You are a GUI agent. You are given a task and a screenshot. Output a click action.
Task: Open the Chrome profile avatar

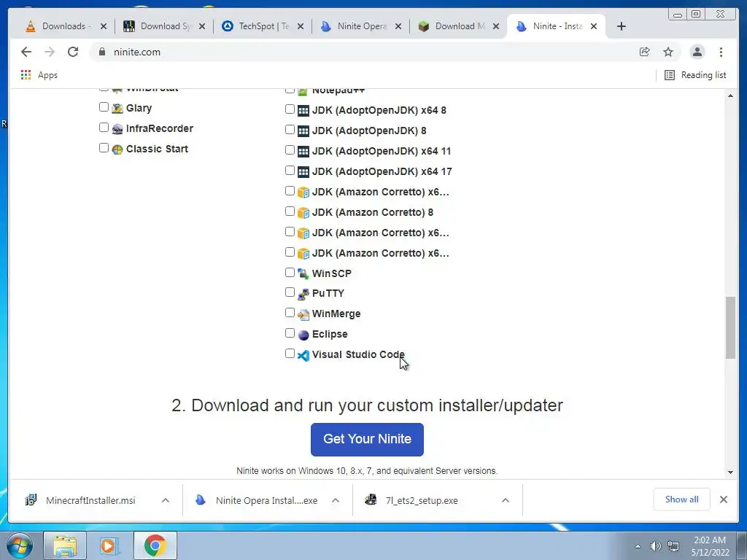click(697, 52)
